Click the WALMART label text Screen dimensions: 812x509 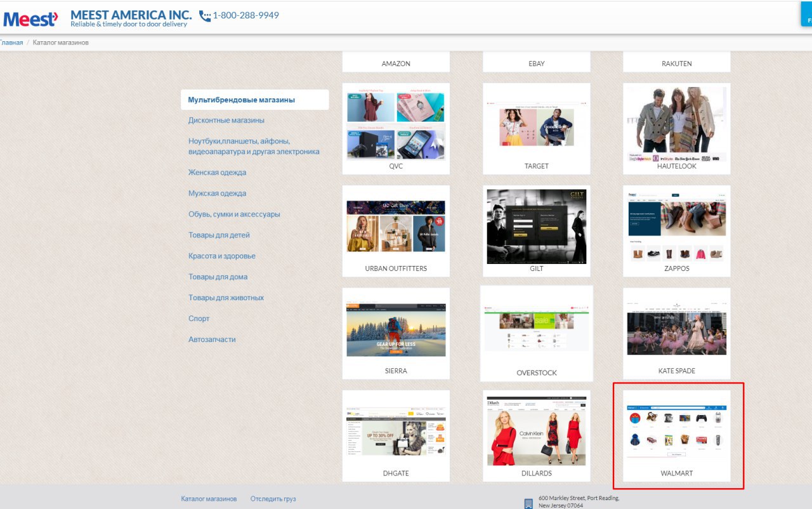pos(677,473)
